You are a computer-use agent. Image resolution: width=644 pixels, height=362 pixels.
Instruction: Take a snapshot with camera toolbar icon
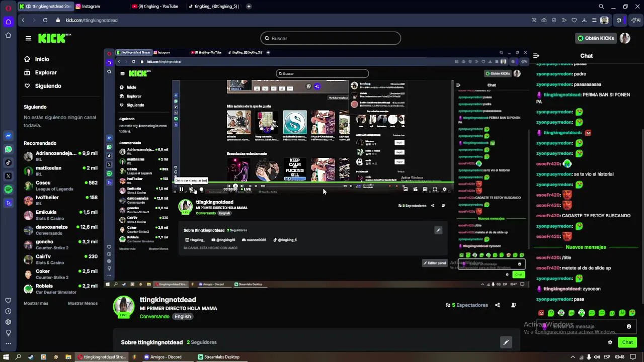[544, 20]
